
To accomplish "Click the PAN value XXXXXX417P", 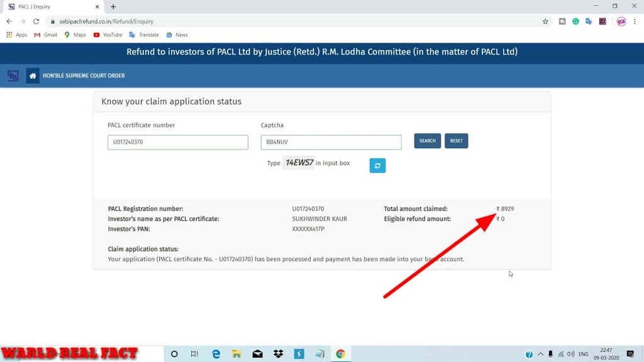I will click(308, 229).
